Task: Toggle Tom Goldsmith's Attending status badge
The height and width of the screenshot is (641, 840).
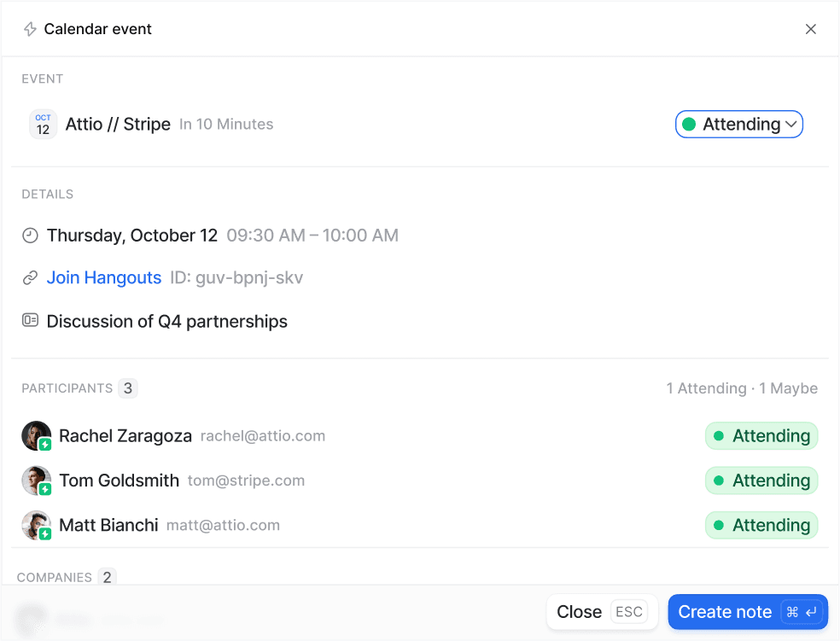Action: (761, 480)
